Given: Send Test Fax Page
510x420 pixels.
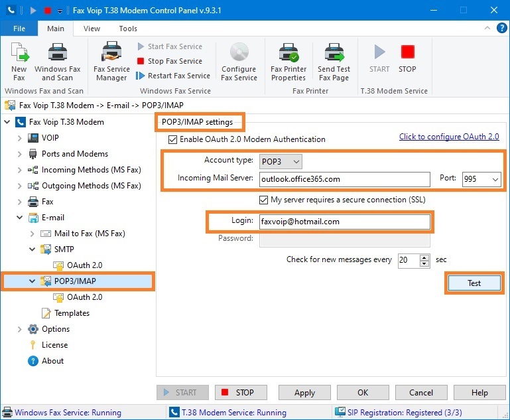Looking at the screenshot, I should [334, 62].
